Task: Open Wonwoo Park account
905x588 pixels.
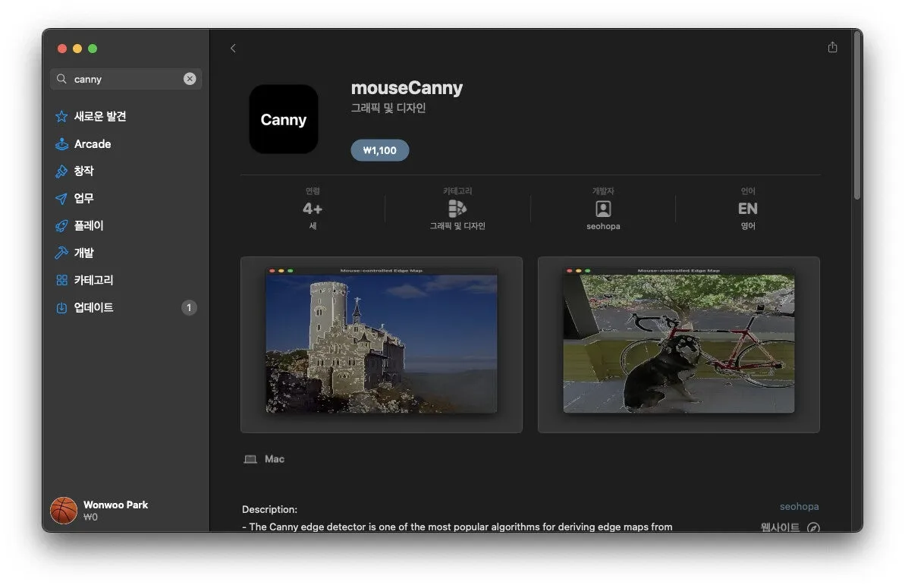Action: pos(115,505)
